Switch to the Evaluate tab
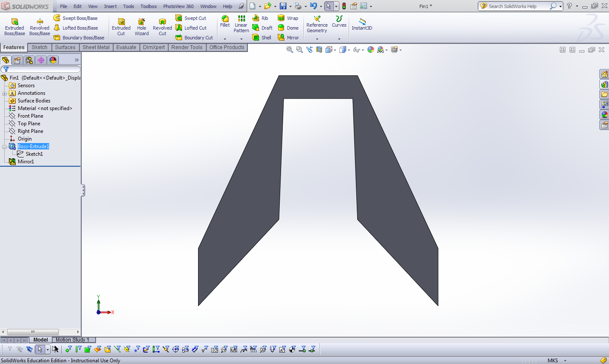The image size is (609, 364). click(x=126, y=47)
